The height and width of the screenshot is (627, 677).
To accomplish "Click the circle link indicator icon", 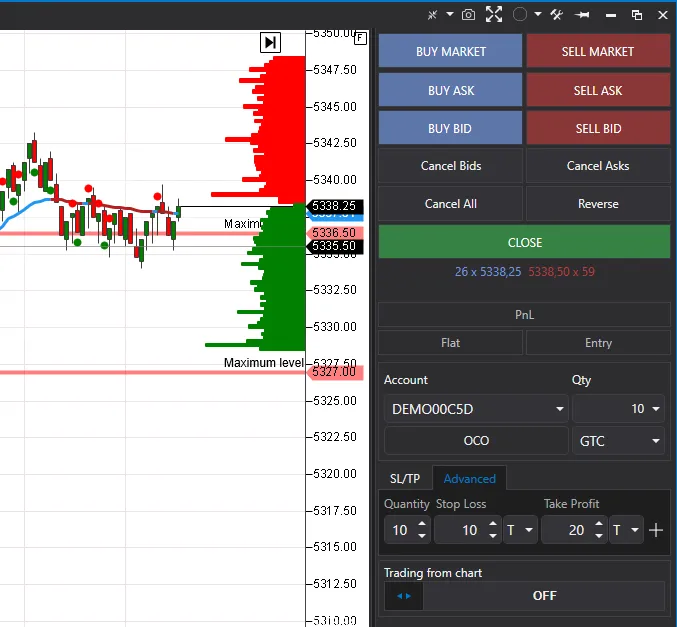I will click(520, 15).
